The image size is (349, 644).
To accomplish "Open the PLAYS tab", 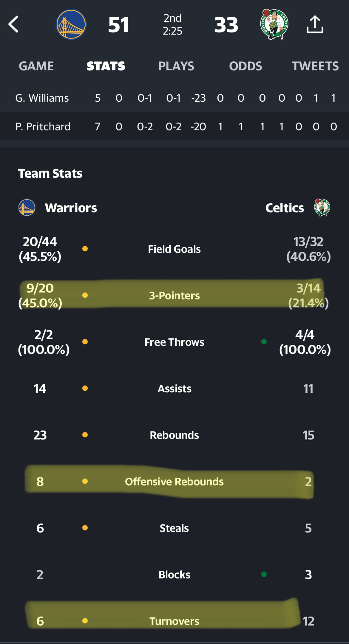I will point(176,66).
